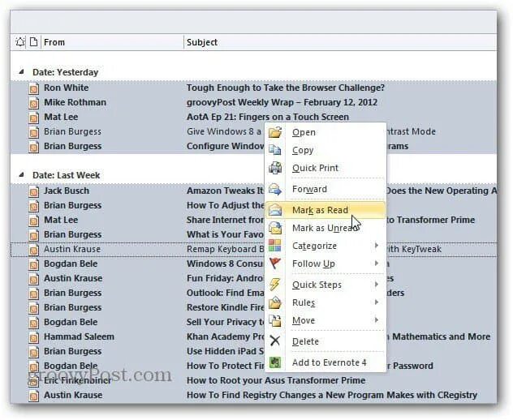Viewport: 513px width, 420px height.
Task: Select 'groovyPost Weekly Wrap – February 12, 2012' message
Action: [282, 102]
